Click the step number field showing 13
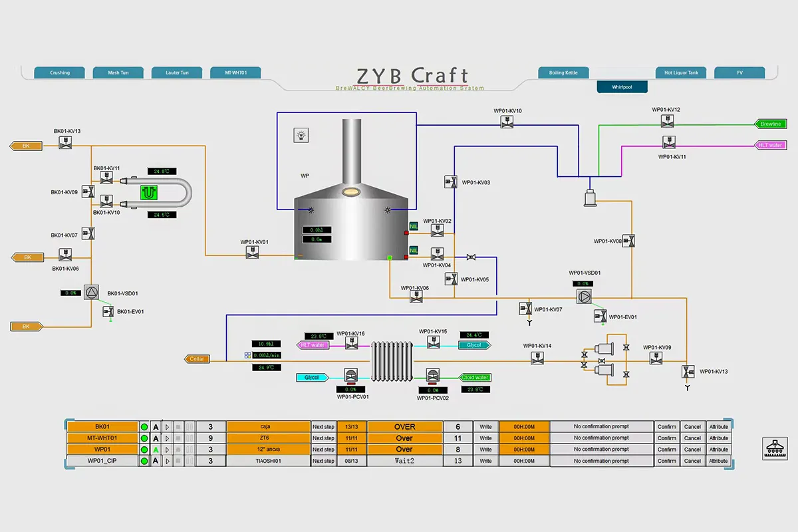Screen dimensions: 798x532 click(x=458, y=461)
